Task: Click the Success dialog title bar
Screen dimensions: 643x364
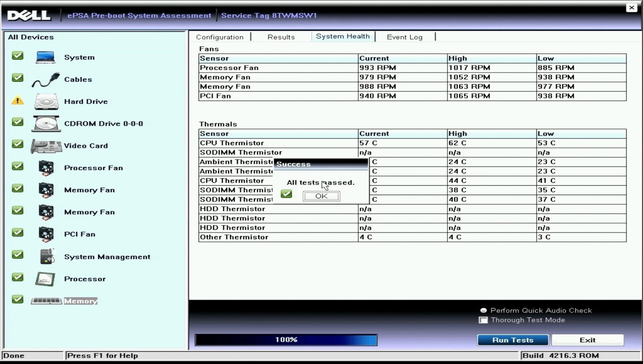Action: point(321,164)
